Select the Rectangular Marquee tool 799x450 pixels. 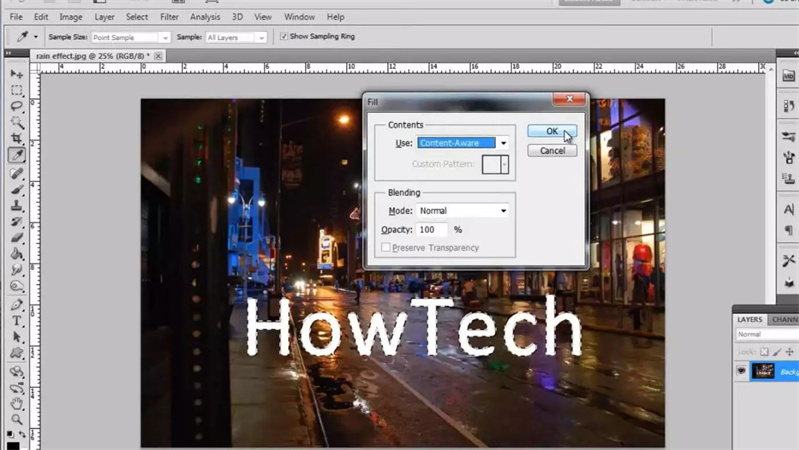17,90
